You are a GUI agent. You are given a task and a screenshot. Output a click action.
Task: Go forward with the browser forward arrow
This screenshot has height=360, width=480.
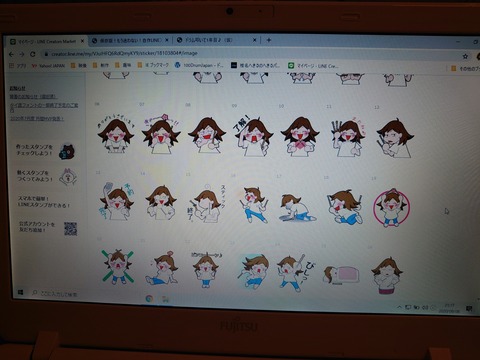pos(22,54)
